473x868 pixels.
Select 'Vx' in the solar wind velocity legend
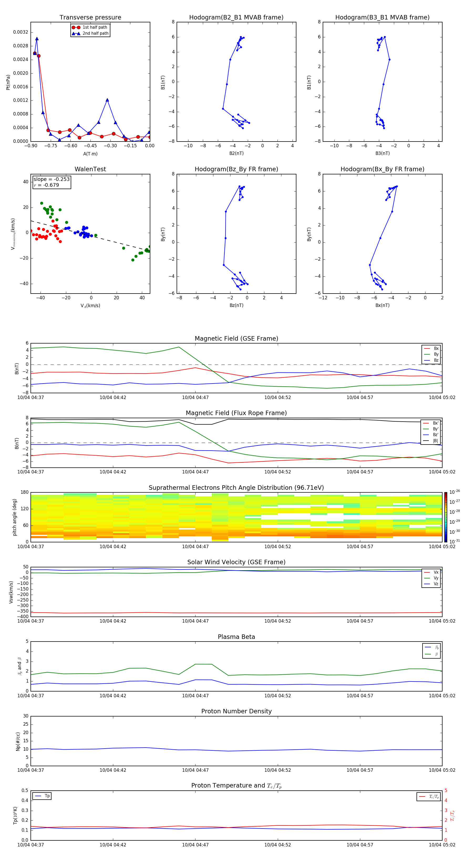coord(431,573)
